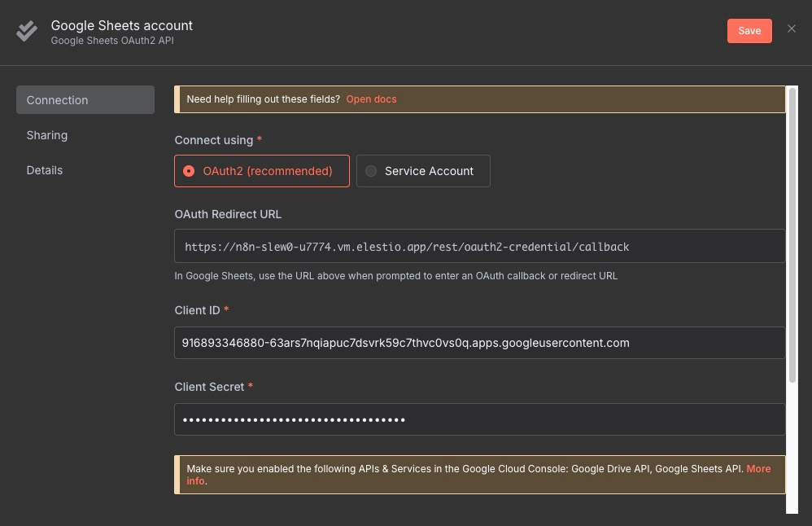Click the 'OAuth Redirect URL' label

click(x=228, y=214)
